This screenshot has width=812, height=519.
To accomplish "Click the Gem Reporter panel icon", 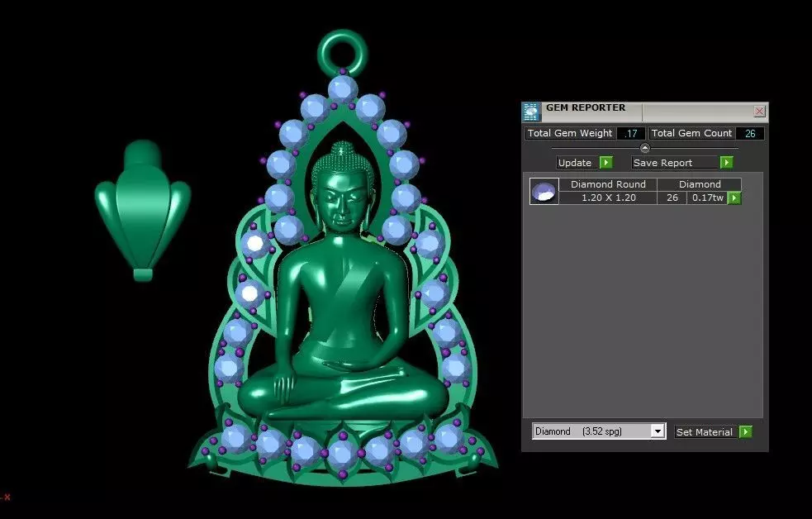I will 531,112.
